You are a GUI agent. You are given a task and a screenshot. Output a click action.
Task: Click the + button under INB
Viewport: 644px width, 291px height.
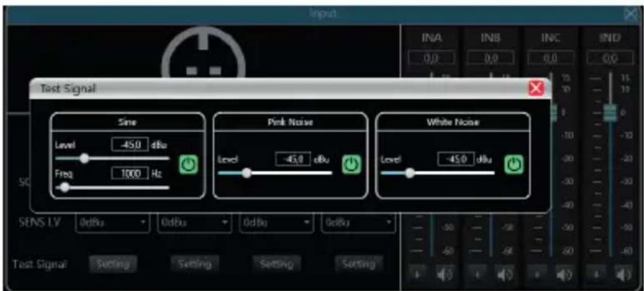pos(476,275)
